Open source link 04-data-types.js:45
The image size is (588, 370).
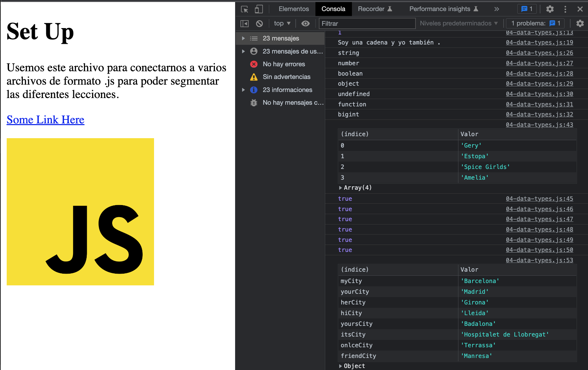tap(539, 199)
